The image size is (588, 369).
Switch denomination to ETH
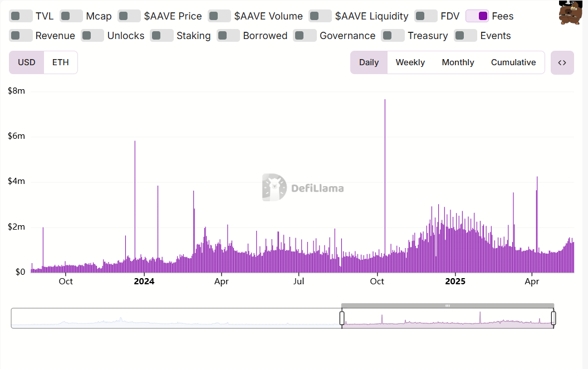coord(60,62)
